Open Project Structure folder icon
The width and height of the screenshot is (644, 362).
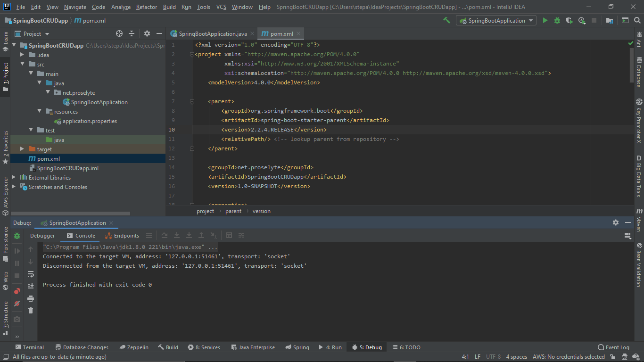pos(610,20)
